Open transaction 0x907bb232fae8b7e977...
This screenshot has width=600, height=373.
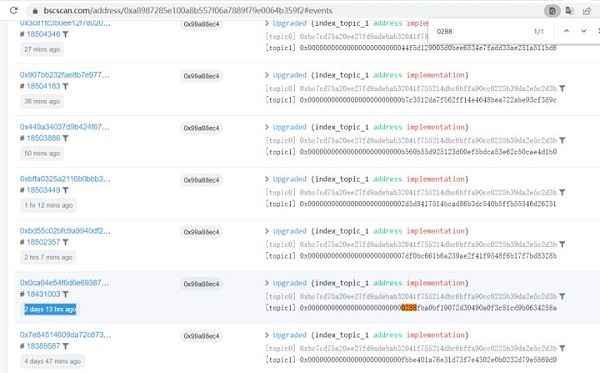pyautogui.click(x=65, y=75)
